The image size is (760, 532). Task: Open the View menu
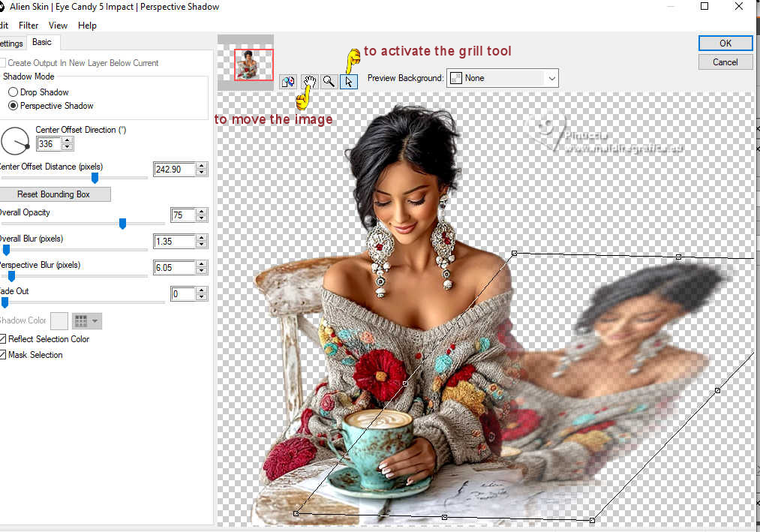tap(58, 26)
